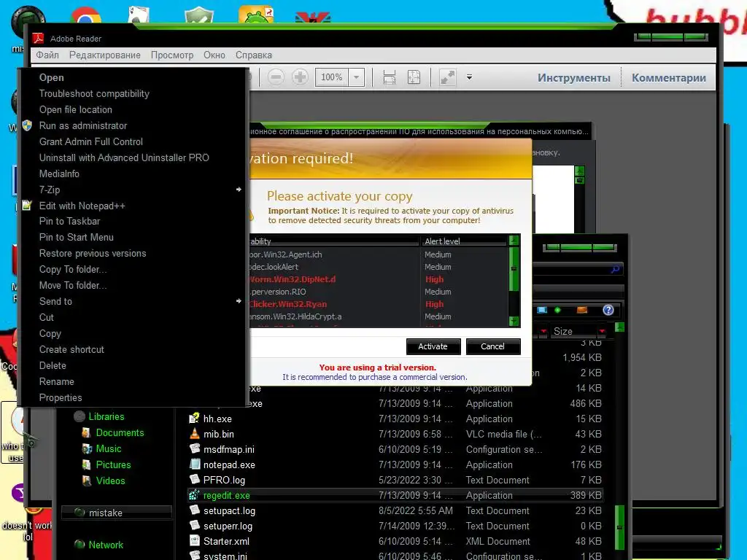Click the VLC cone icon beside mib.bin

pyautogui.click(x=194, y=434)
